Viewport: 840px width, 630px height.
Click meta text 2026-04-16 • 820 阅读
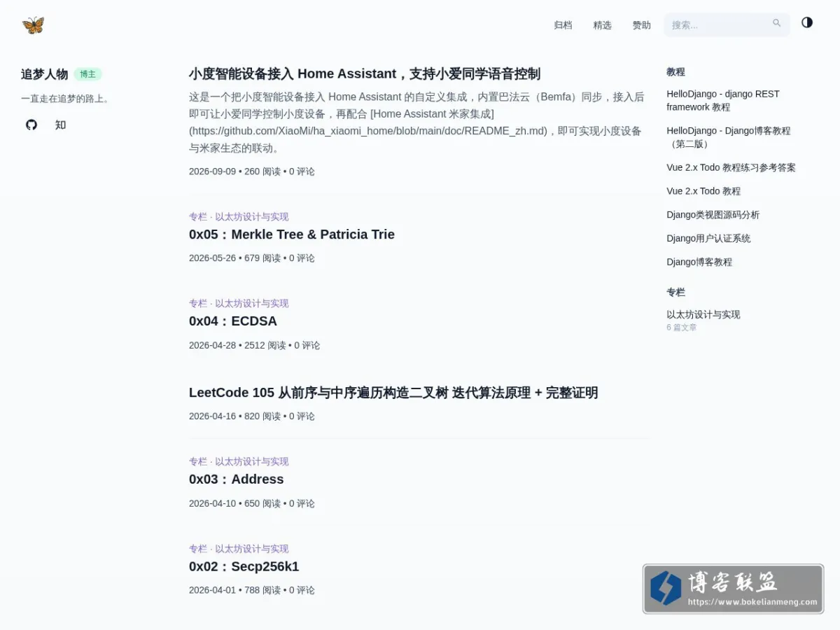click(234, 416)
